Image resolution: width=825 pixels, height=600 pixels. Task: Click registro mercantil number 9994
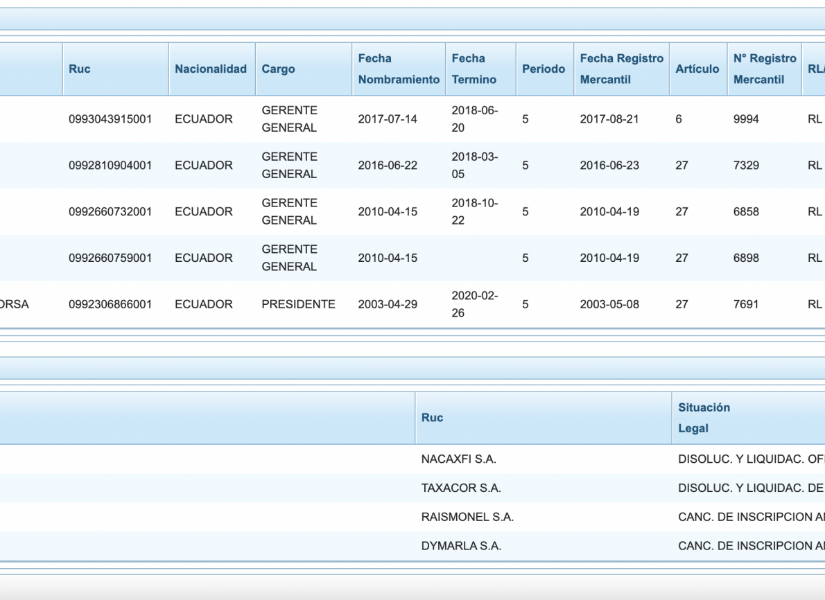(746, 119)
